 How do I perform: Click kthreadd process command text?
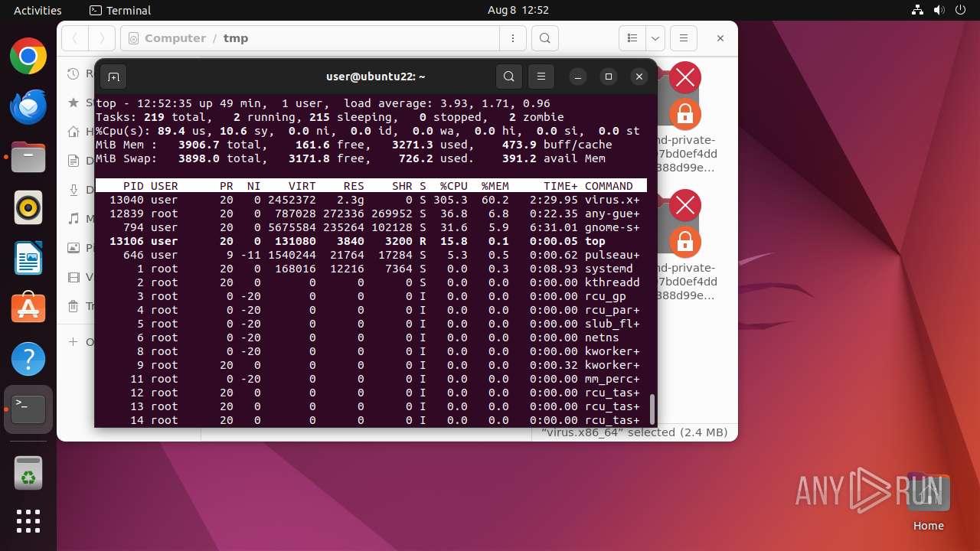click(x=612, y=282)
